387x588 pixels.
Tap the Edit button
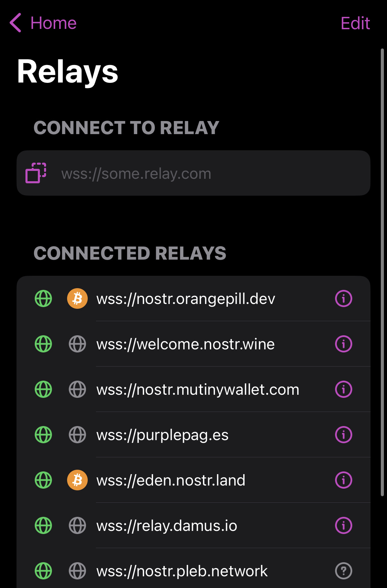coord(355,23)
